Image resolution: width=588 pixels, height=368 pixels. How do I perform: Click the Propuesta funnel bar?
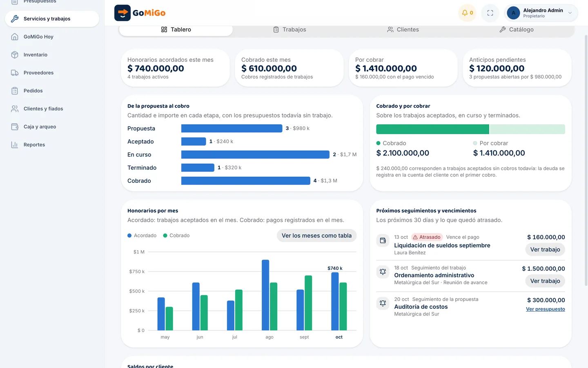(232, 128)
